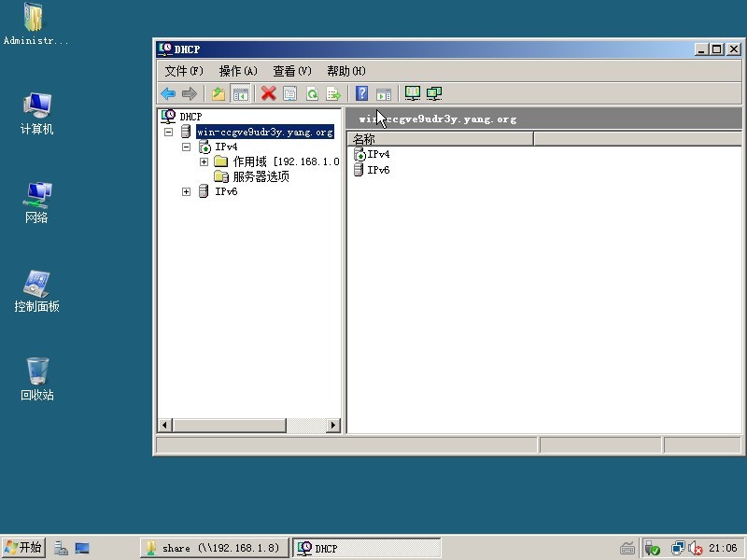Viewport: 747px width, 560px height.
Task: Click the first network computers toolbar icon
Action: [412, 93]
